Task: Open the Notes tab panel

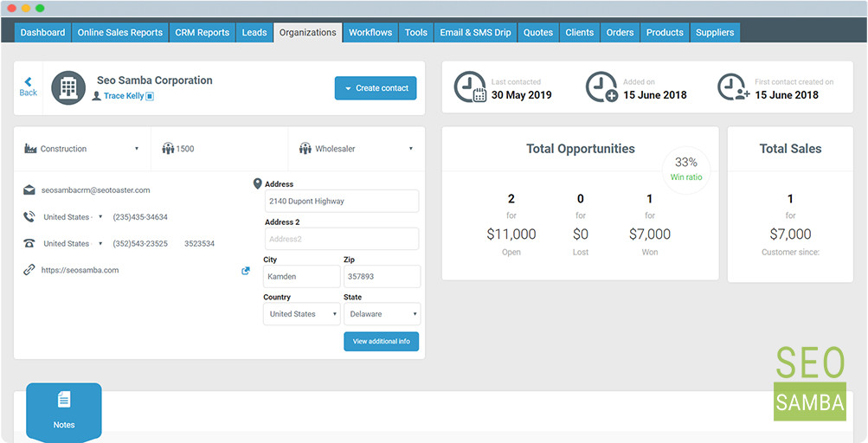Action: pyautogui.click(x=64, y=411)
